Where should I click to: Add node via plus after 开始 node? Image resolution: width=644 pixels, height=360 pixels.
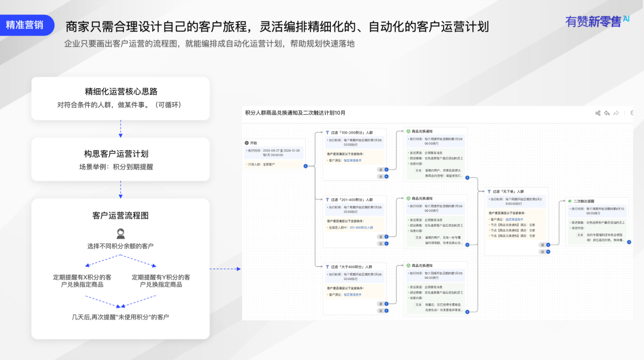(306, 166)
